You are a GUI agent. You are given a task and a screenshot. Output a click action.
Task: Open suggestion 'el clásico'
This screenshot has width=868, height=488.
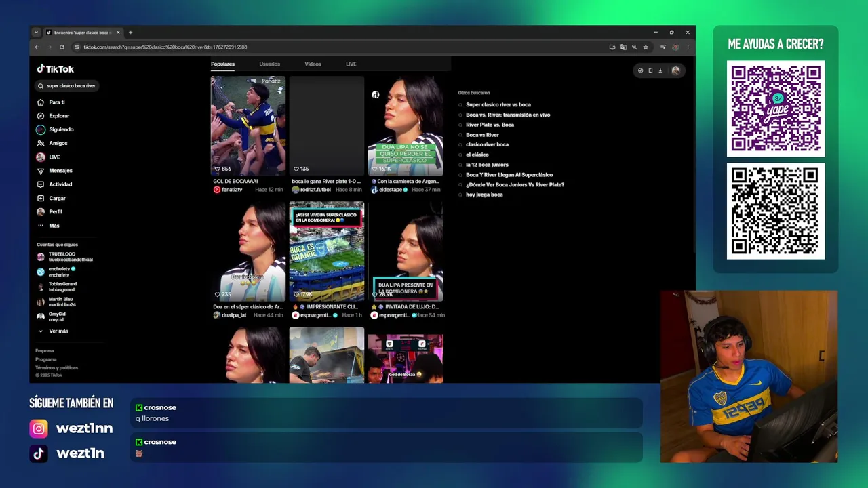point(477,155)
